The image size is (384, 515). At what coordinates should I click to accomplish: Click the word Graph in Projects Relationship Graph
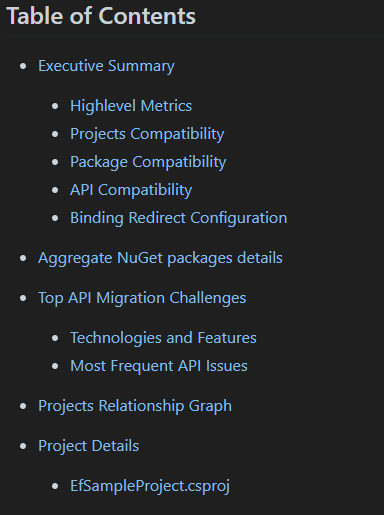(210, 406)
